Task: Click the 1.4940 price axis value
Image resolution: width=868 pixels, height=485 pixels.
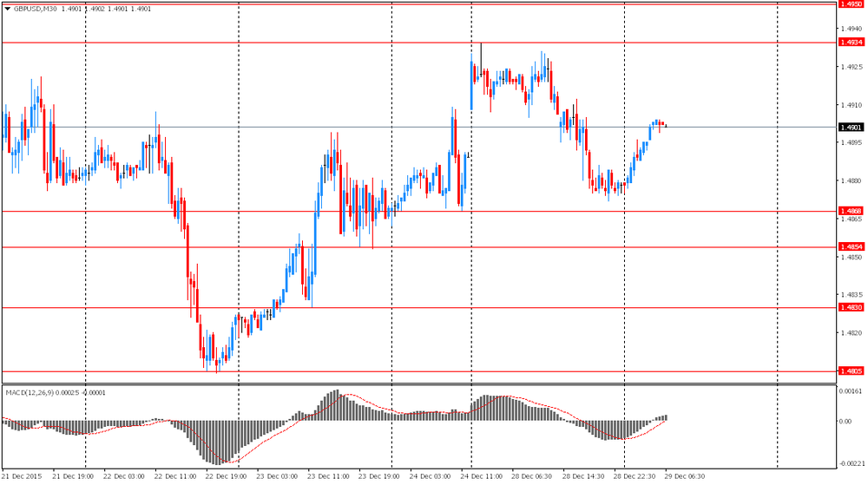Action: click(x=851, y=29)
